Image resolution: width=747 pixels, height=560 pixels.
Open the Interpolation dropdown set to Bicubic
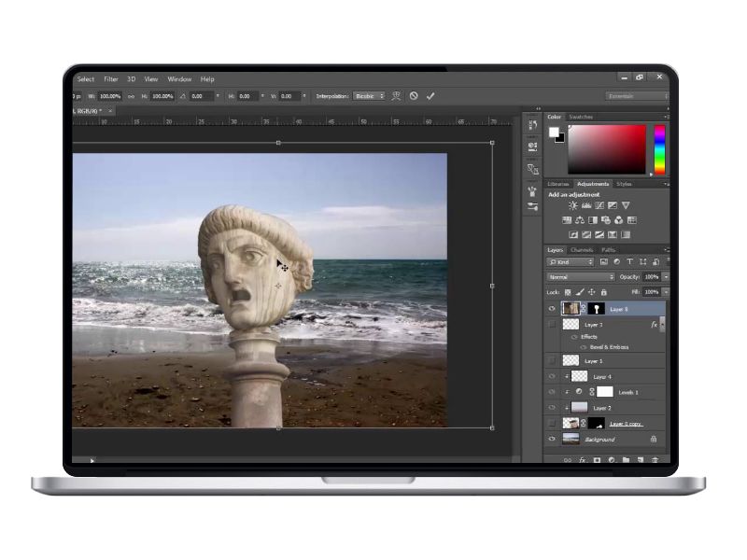pyautogui.click(x=368, y=96)
